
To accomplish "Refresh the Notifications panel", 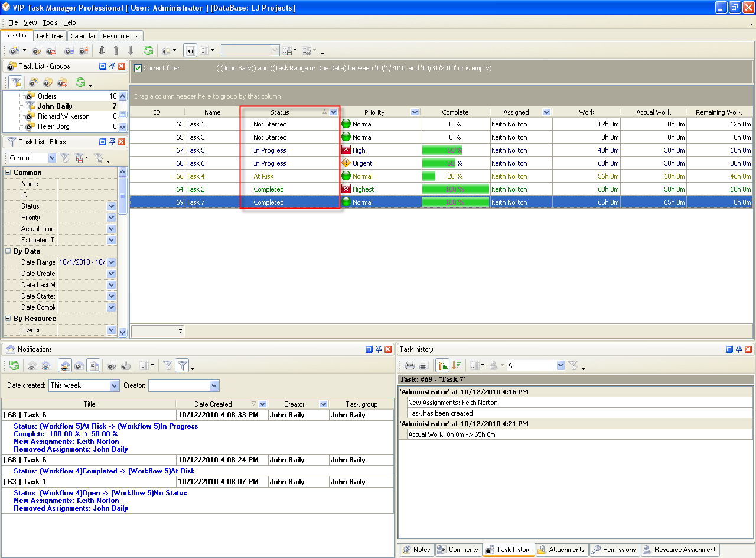I will pos(14,366).
